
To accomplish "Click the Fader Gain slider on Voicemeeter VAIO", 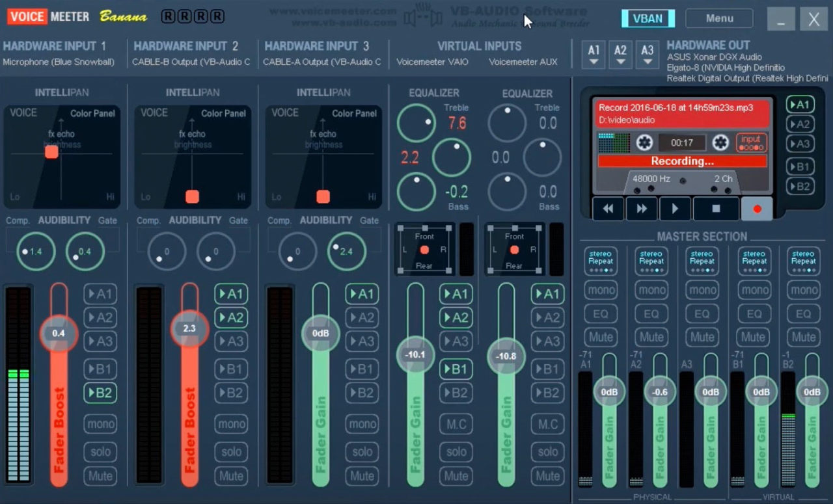I will point(415,355).
